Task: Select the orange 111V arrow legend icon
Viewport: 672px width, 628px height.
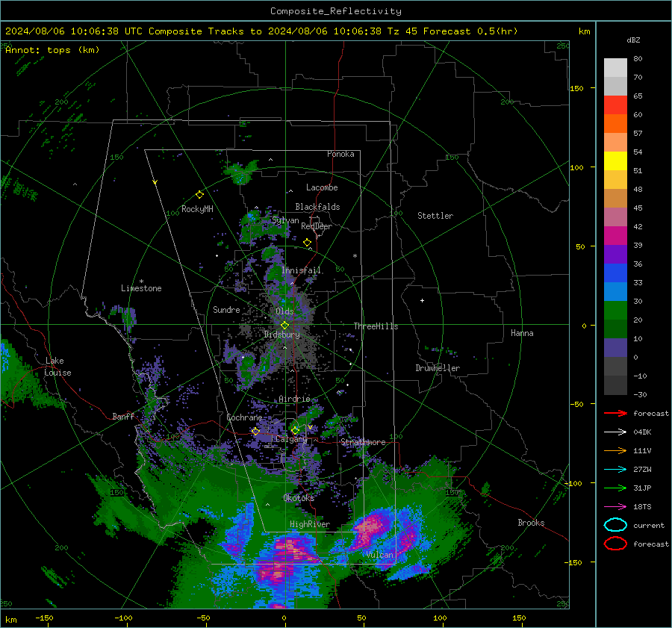Action: 615,450
